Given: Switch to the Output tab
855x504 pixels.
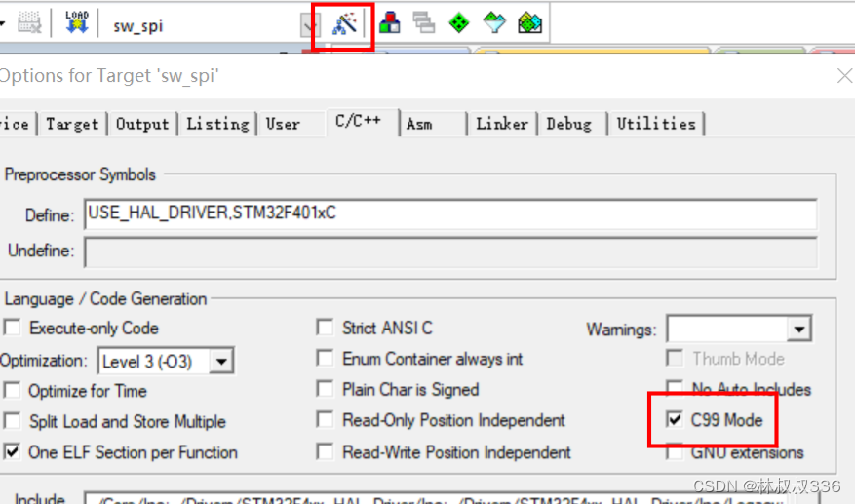Looking at the screenshot, I should click(142, 124).
